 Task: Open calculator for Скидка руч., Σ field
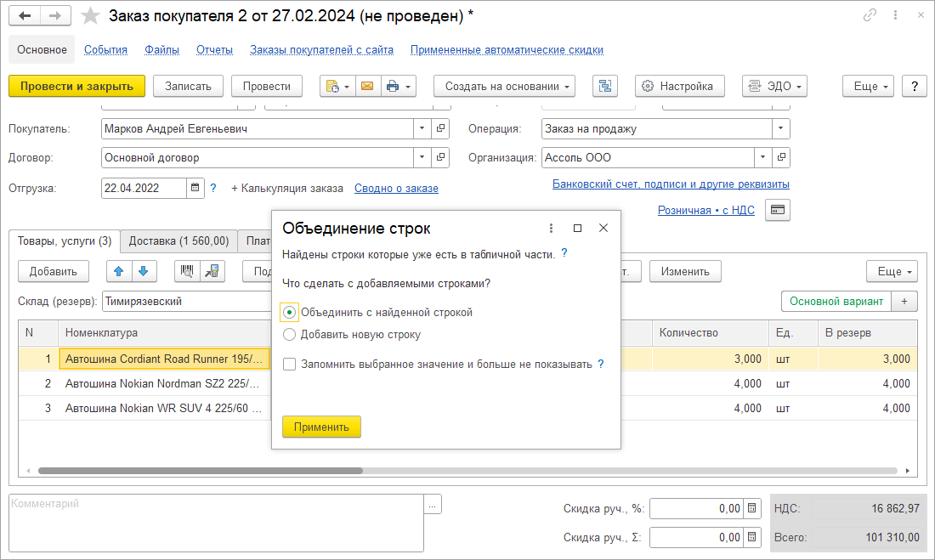[752, 537]
